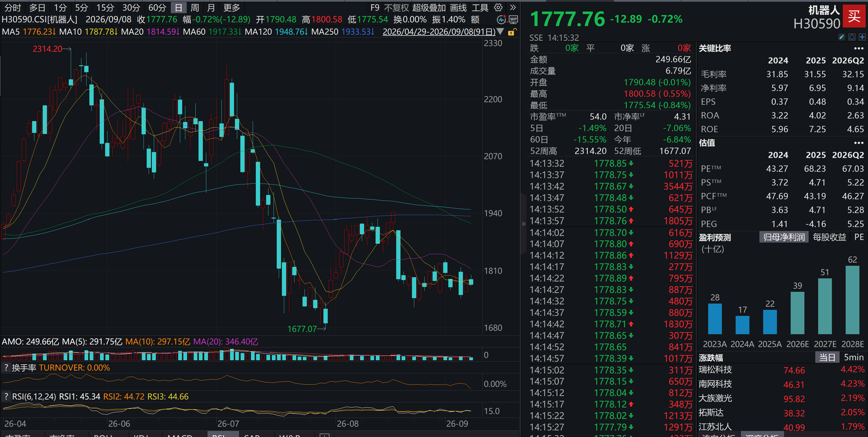Image resolution: width=868 pixels, height=437 pixels.
Task: Open 瑞松科技 stock row
Action: pos(781,370)
